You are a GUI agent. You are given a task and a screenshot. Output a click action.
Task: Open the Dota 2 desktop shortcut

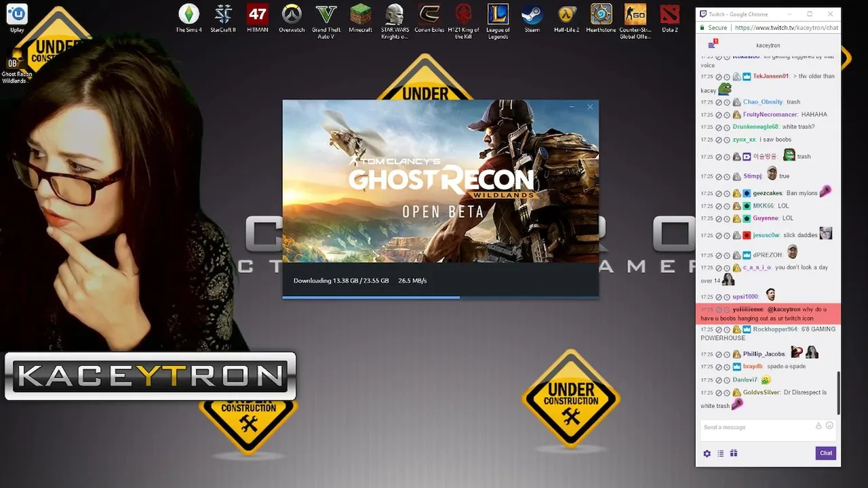(x=670, y=18)
